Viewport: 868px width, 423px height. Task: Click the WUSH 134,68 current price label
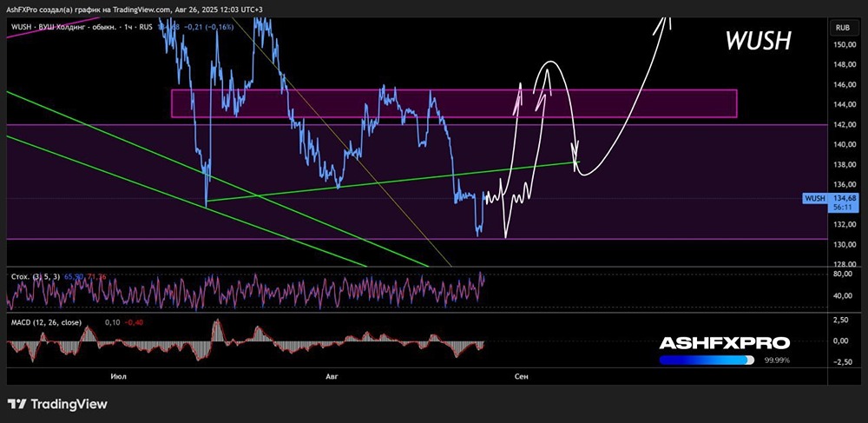[x=830, y=198]
